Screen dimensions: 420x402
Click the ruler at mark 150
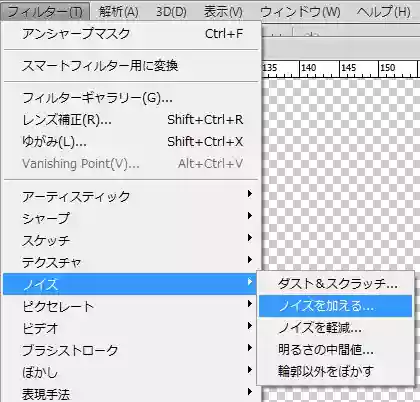tap(388, 68)
